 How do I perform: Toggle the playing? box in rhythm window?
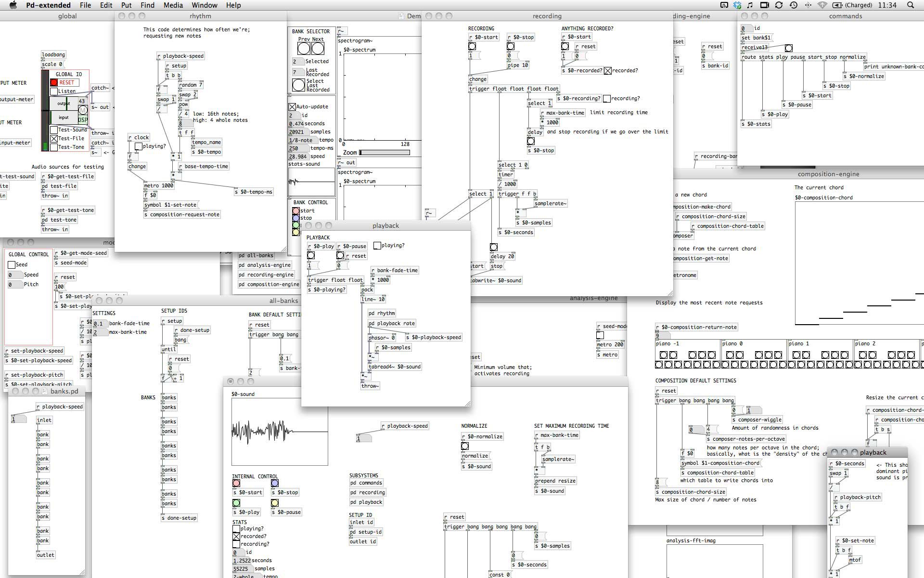pos(139,146)
